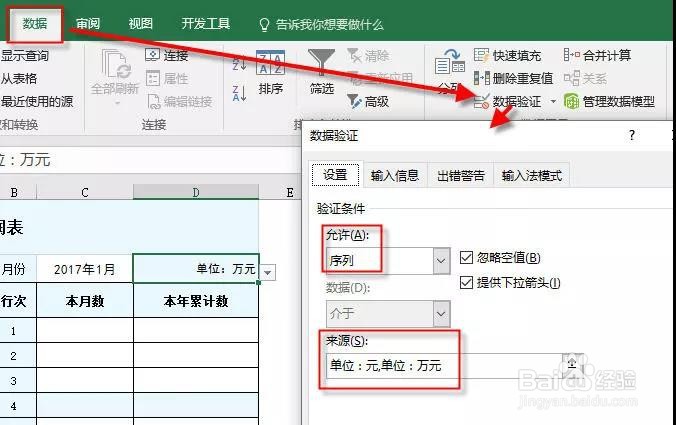Click the 合并计算 consolidate icon

pos(572,55)
